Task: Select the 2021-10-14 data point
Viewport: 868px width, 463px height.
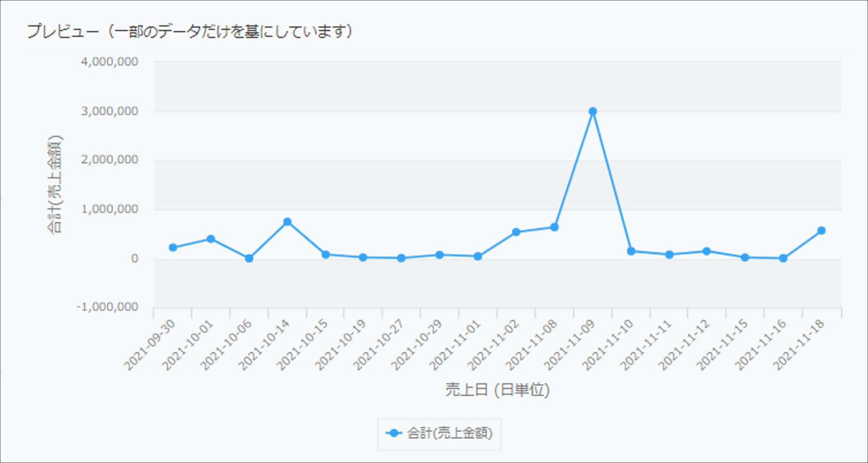Action: pyautogui.click(x=287, y=222)
